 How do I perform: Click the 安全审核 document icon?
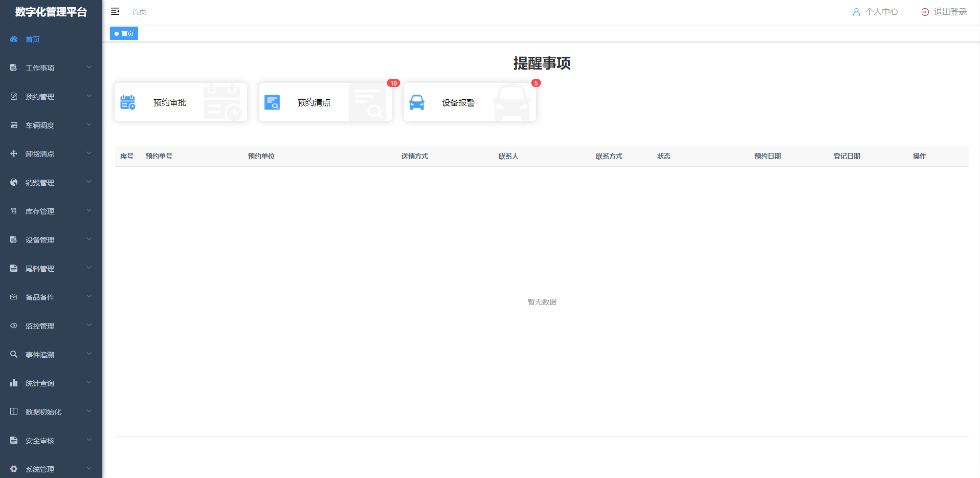(14, 440)
